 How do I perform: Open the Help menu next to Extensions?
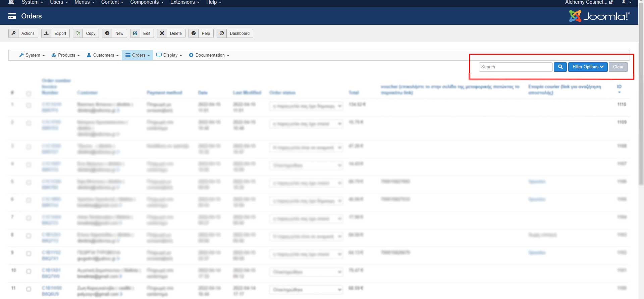pos(214,2)
